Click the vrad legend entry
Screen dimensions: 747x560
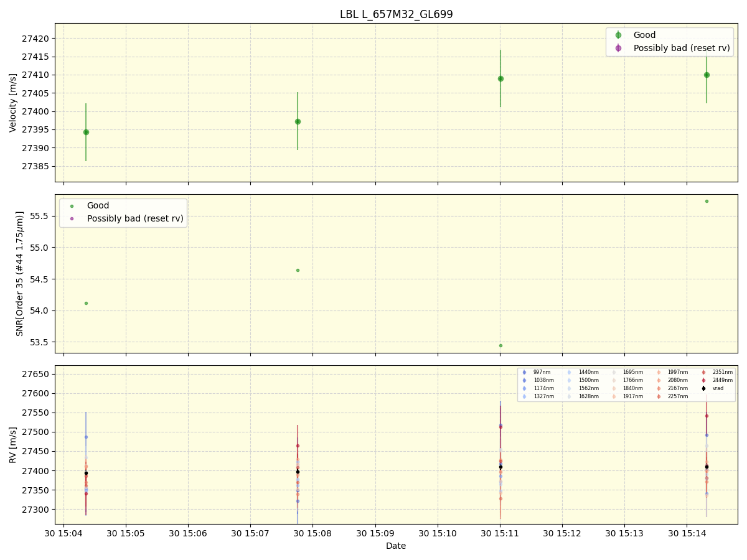click(713, 388)
